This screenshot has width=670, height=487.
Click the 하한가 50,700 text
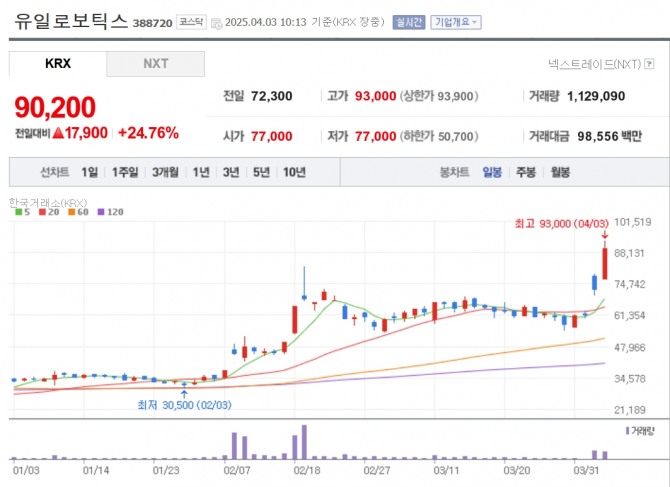coord(439,136)
